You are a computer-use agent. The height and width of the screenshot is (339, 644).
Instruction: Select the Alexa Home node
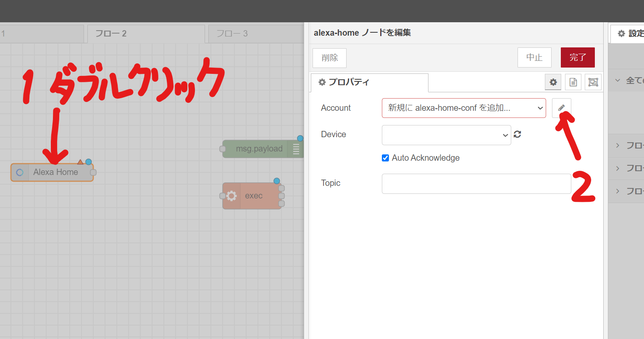52,172
